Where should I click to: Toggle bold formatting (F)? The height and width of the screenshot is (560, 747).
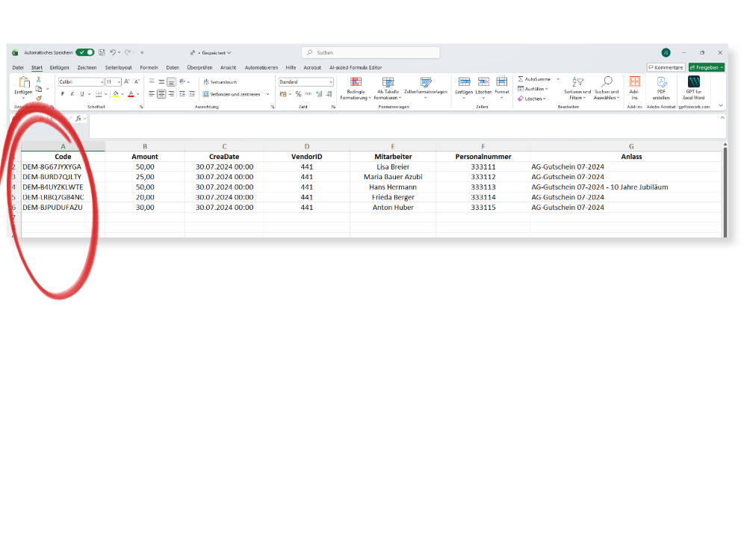tap(63, 94)
